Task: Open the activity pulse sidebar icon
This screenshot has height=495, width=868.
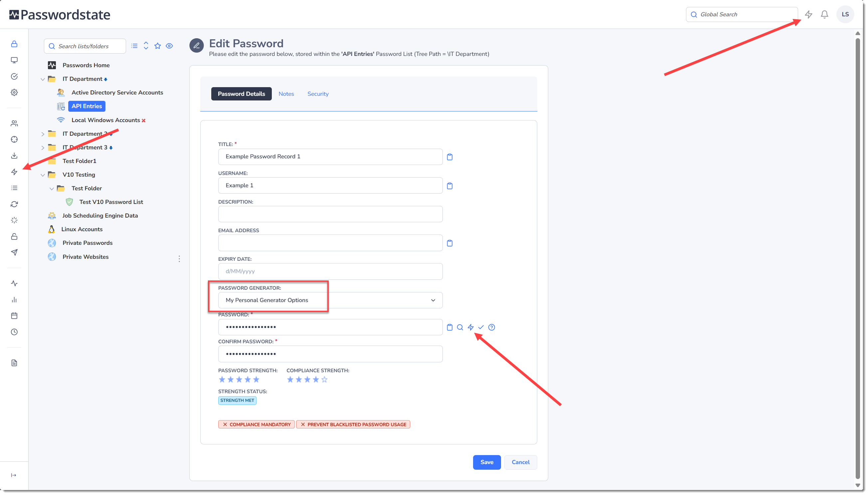Action: (14, 283)
